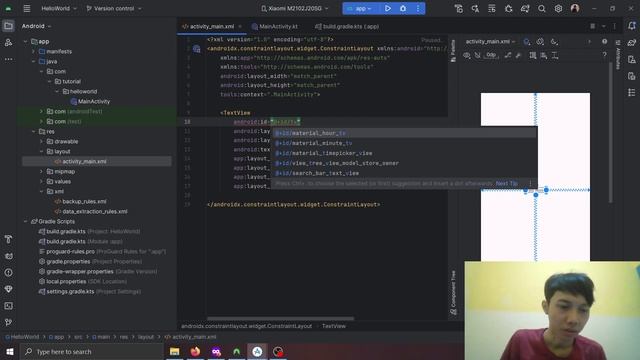Screen dimensions: 640x360
Task: Click the Windows taskbar search box
Action: click(91, 352)
